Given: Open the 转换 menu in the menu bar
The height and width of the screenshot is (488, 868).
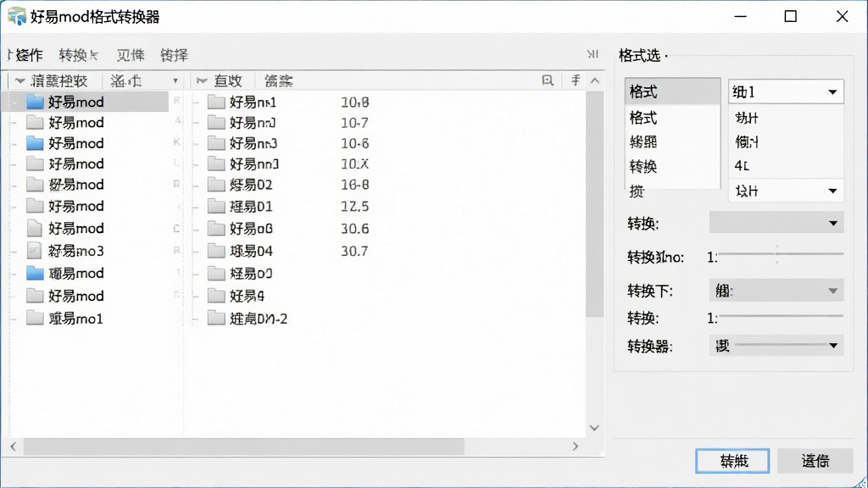Looking at the screenshot, I should coord(79,55).
